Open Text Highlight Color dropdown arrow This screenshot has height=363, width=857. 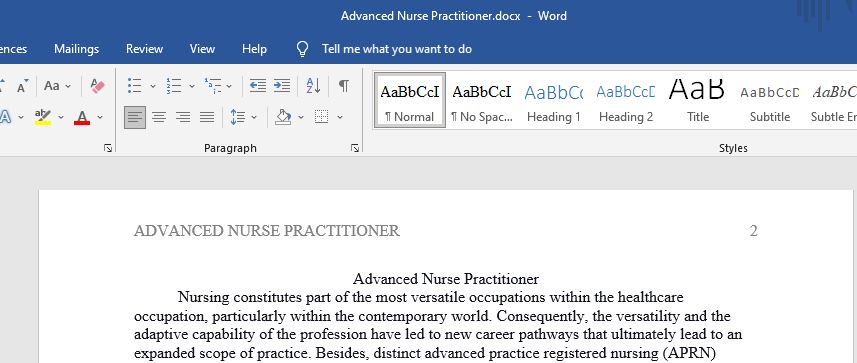tap(61, 118)
